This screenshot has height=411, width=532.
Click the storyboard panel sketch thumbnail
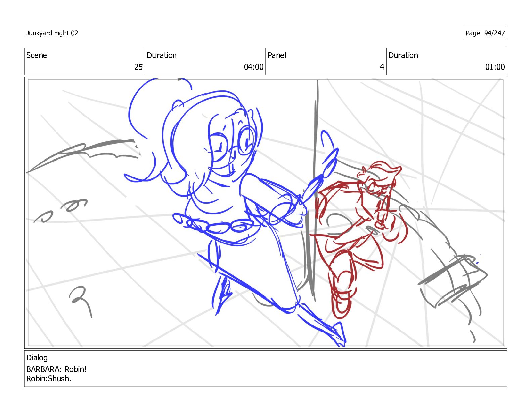click(265, 213)
